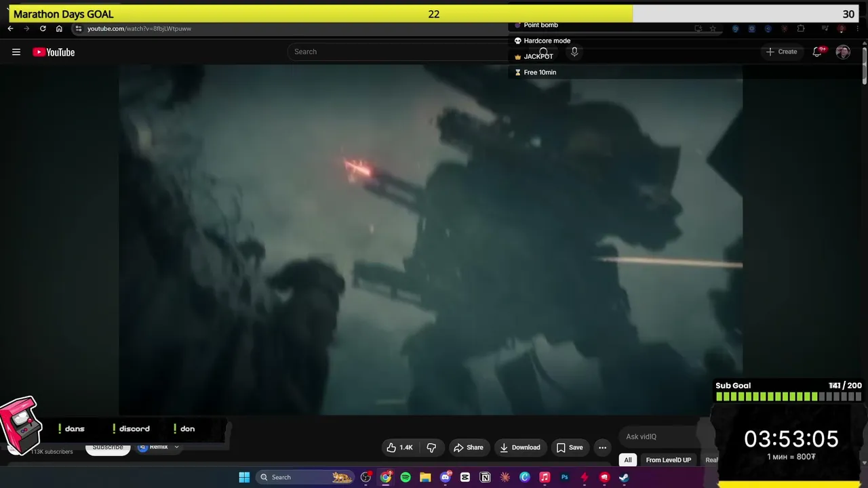Click the 'Hardcore mode' overlay entry
Screen dimensions: 868x488
tap(547, 41)
